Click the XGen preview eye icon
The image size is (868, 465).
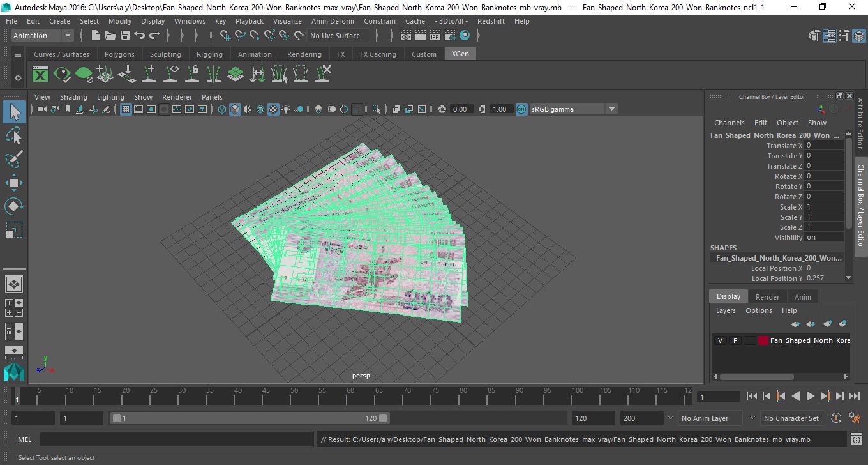point(62,75)
